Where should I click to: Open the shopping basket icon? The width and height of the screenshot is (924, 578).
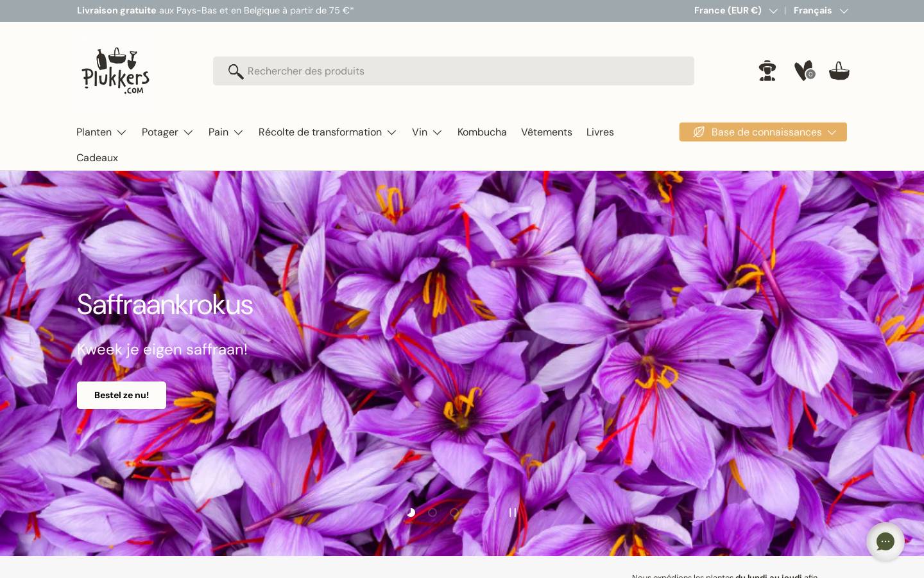coord(839,71)
